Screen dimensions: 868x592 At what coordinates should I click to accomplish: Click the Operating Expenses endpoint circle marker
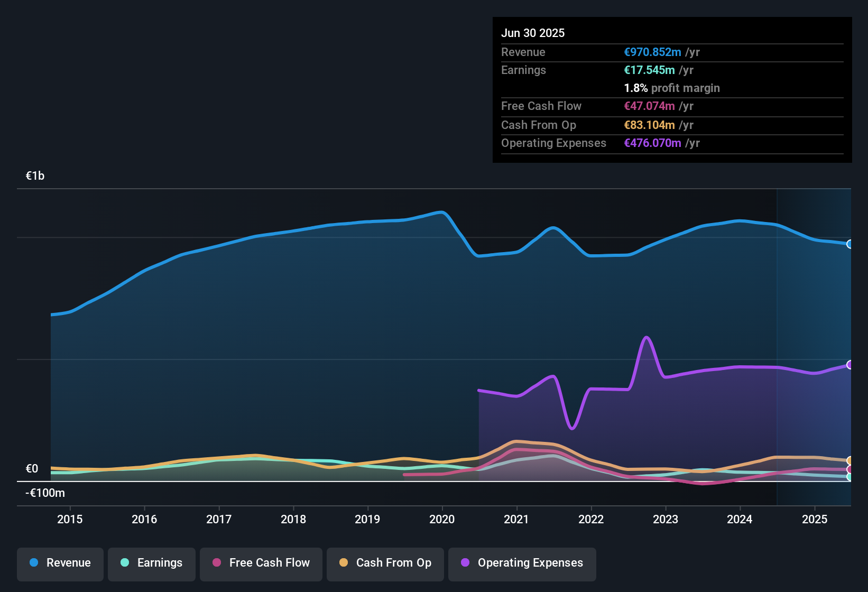pos(849,365)
